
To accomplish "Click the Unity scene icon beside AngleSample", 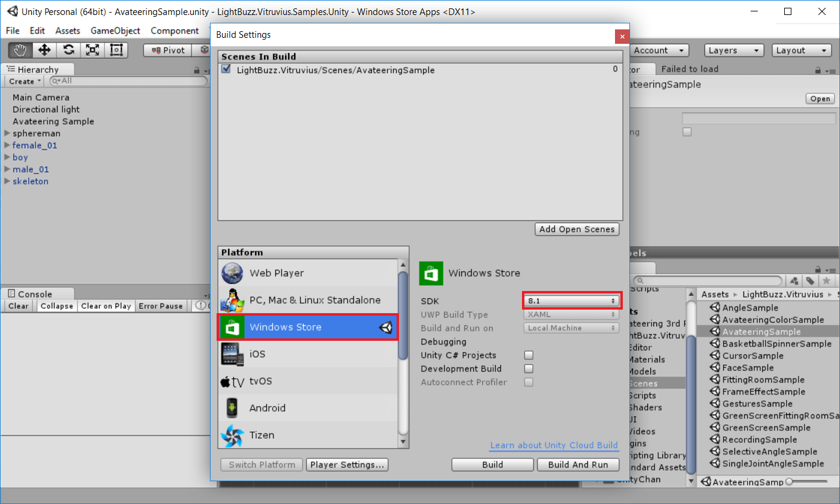I will pos(715,308).
